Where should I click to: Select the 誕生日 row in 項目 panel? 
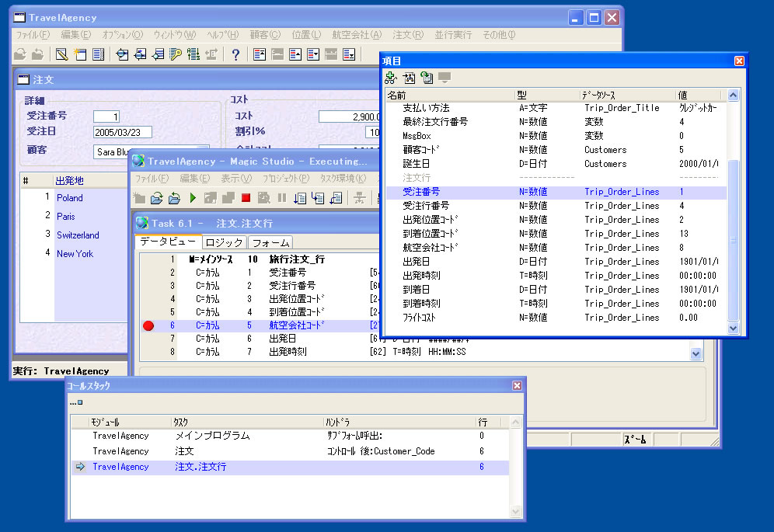click(556, 164)
